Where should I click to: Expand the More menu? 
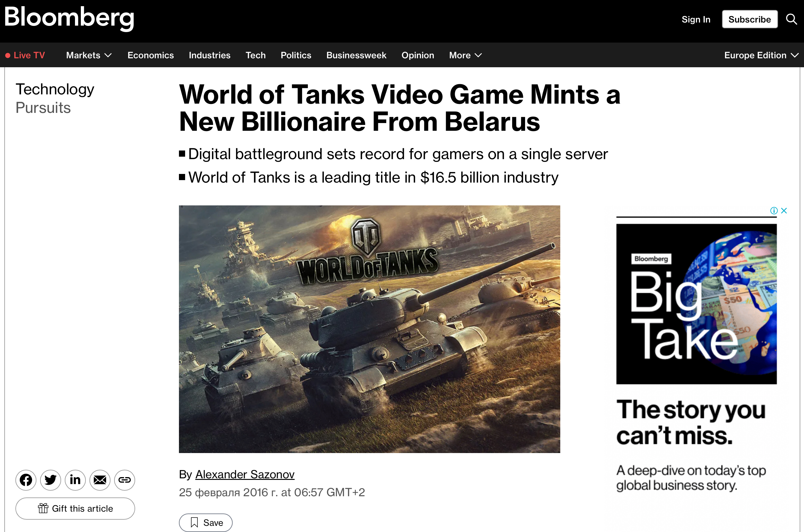point(465,55)
